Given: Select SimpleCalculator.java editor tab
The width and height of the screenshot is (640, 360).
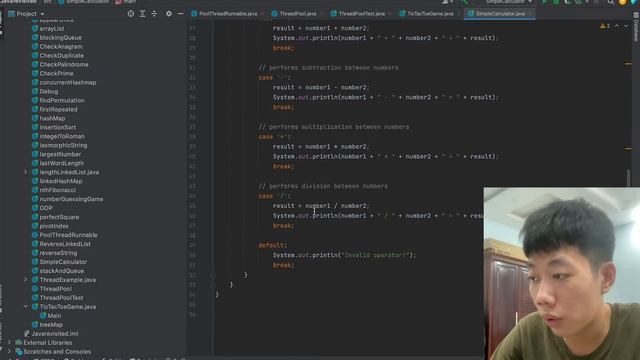Looking at the screenshot, I should click(500, 13).
